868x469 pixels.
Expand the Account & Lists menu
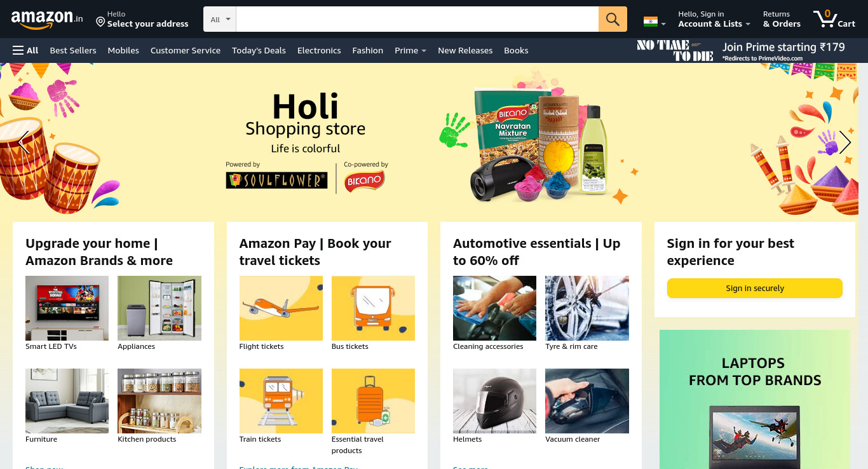click(714, 19)
